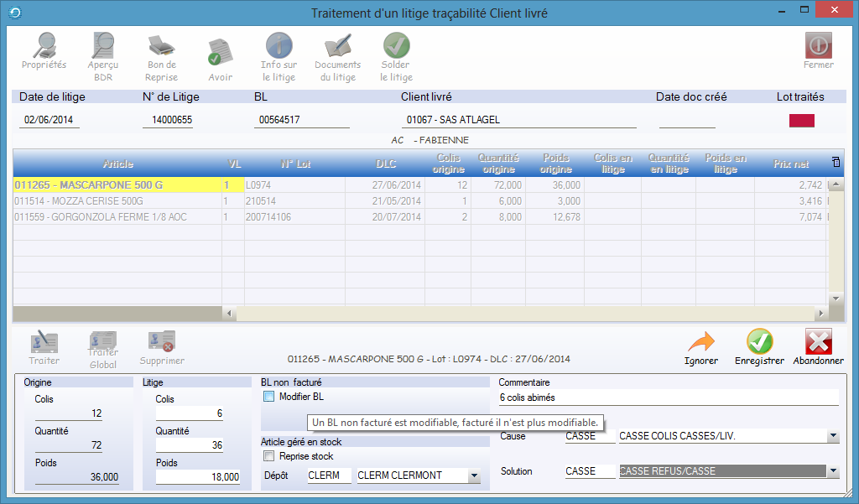Open the Solution dropdown list

832,471
